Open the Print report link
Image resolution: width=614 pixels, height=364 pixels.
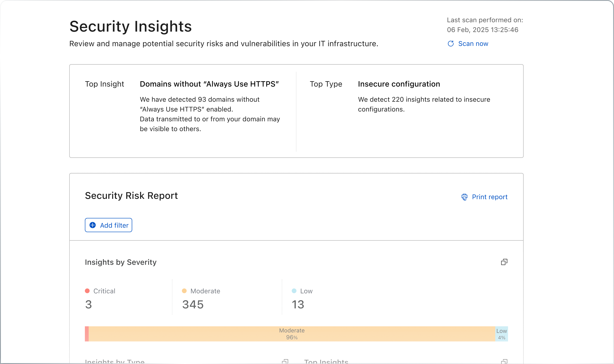tap(489, 197)
